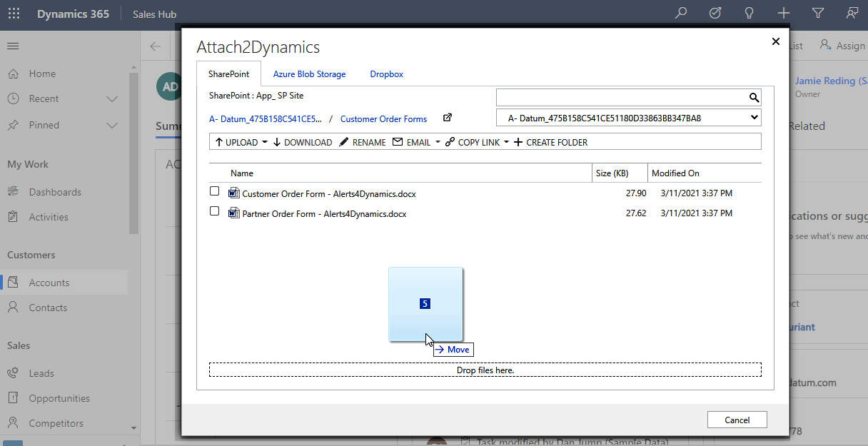
Task: Click the DOWNLOAD toolbar button
Action: 303,142
